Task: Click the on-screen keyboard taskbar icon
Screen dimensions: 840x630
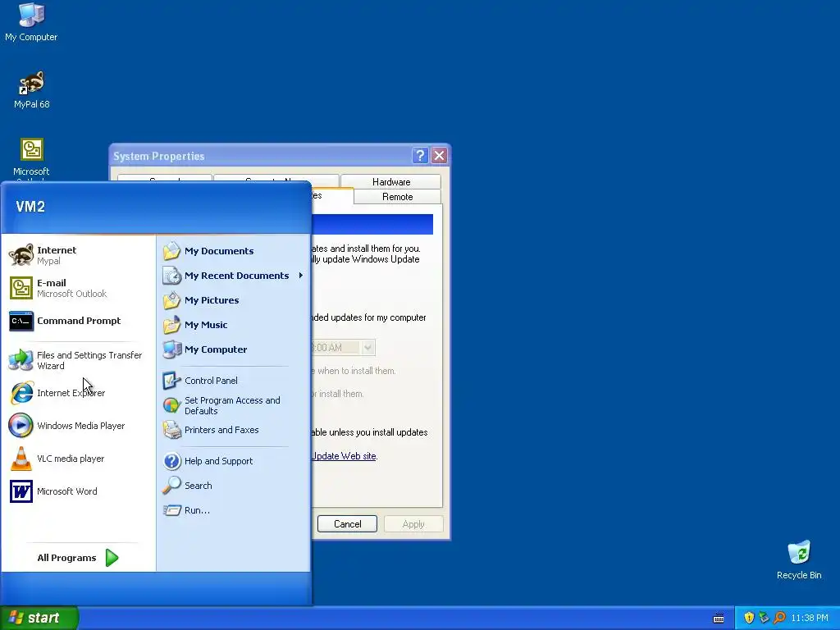Action: pos(719,619)
